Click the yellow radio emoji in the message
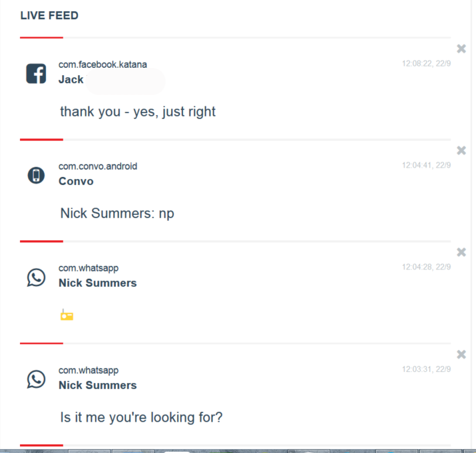 [x=67, y=315]
